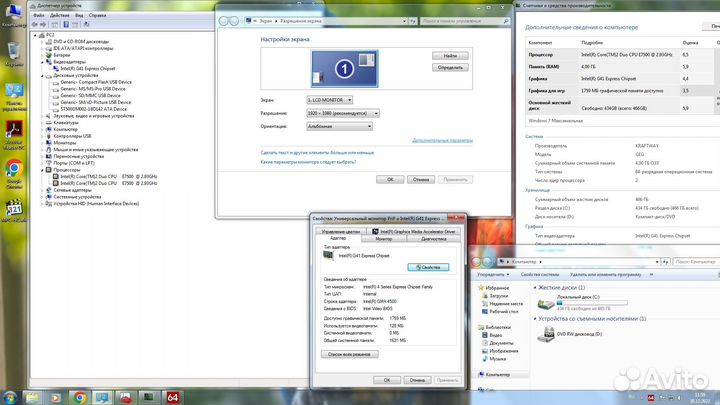This screenshot has width=720, height=405.
Task: Click Forward arrow in Device Manager toolbar
Action: coord(43,24)
